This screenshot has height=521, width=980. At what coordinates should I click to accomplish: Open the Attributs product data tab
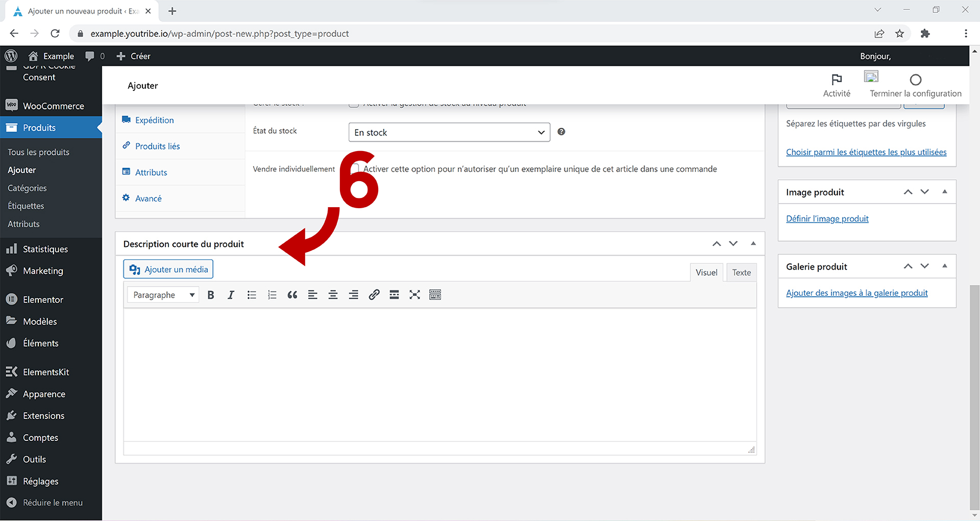[151, 172]
